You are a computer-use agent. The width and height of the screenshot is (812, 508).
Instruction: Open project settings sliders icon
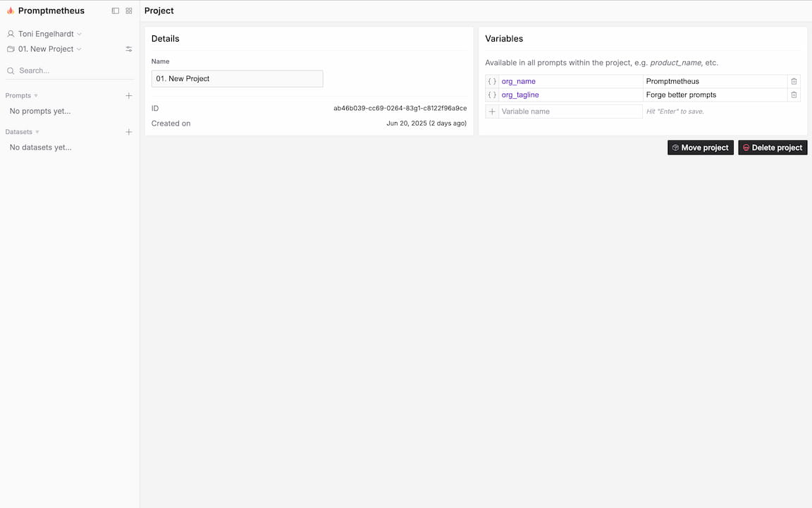point(129,49)
